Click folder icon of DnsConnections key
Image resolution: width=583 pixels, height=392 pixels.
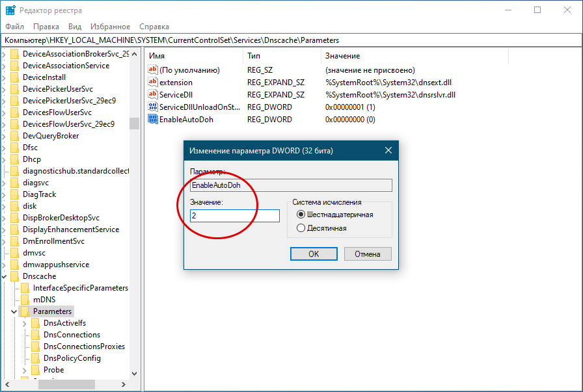36,335
